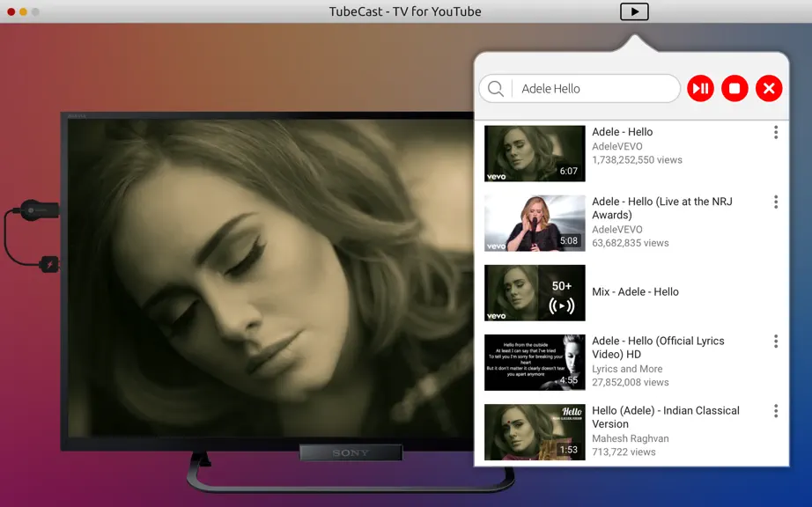812x507 pixels.
Task: Open more options for Adele - Hello
Action: tap(776, 132)
